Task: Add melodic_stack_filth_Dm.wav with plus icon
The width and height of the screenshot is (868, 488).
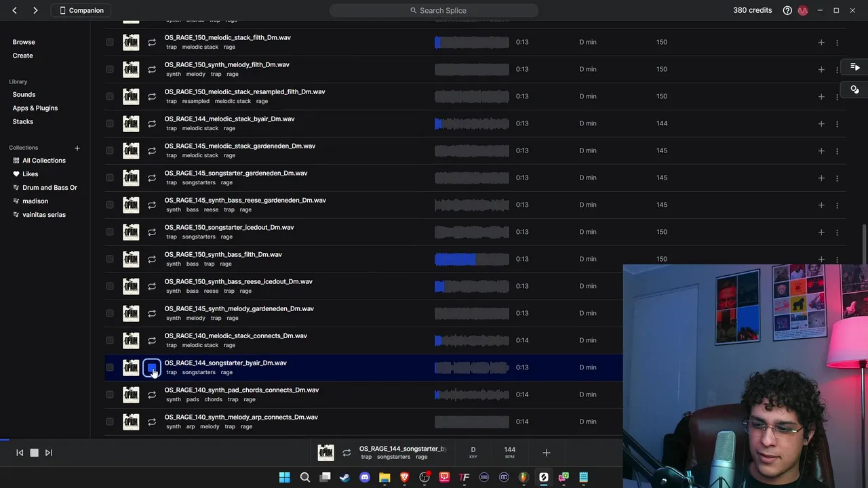Action: 821,42
